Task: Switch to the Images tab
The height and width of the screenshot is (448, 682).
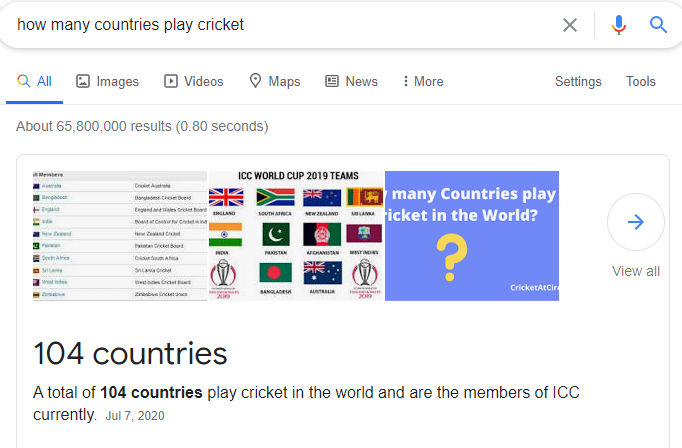Action: pyautogui.click(x=107, y=81)
